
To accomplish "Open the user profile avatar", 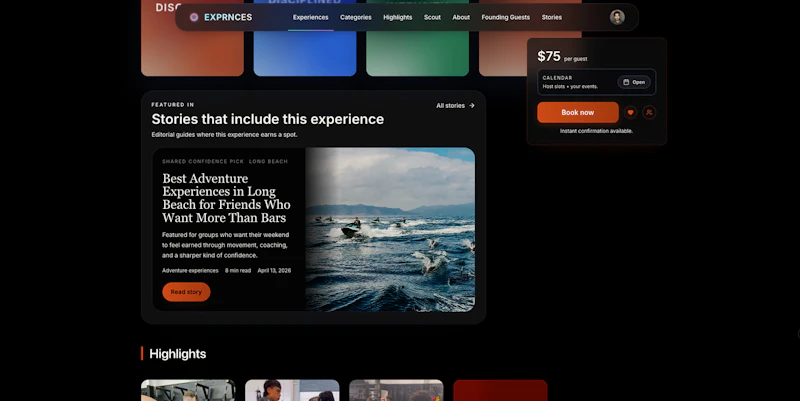I will [617, 17].
